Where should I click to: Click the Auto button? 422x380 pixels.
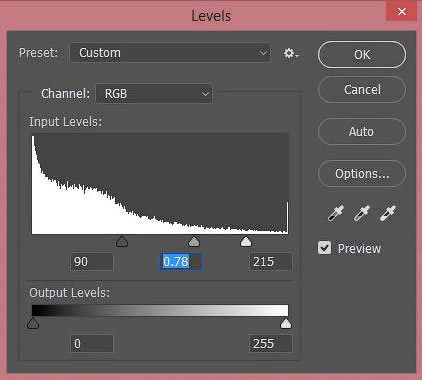(x=362, y=131)
